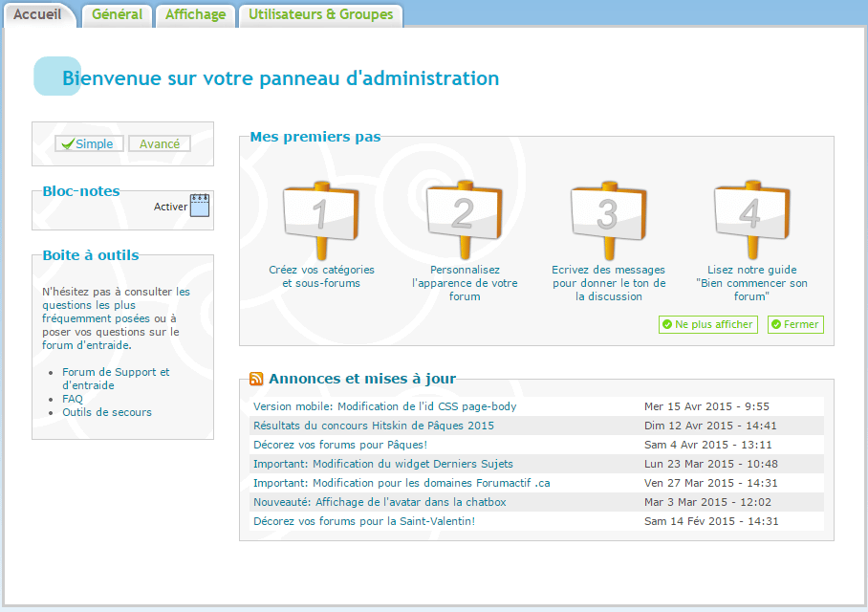This screenshot has width=868, height=612.
Task: Open the FAQ link
Action: coord(73,399)
